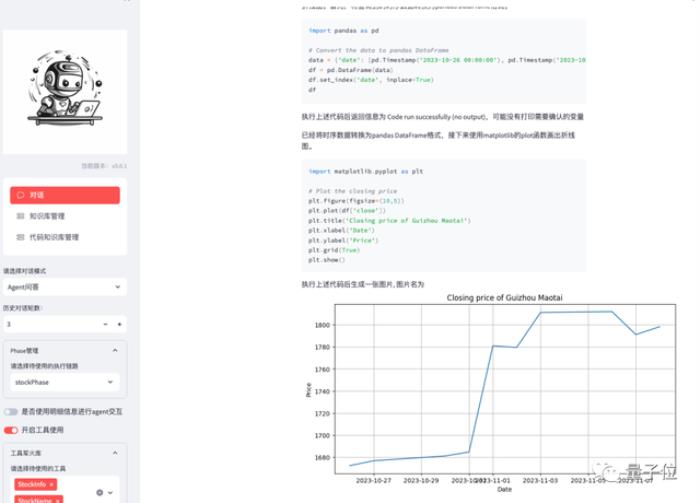Click the chat bubble icon in 对话
Viewport: 700px width, 503px height.
tap(20, 195)
